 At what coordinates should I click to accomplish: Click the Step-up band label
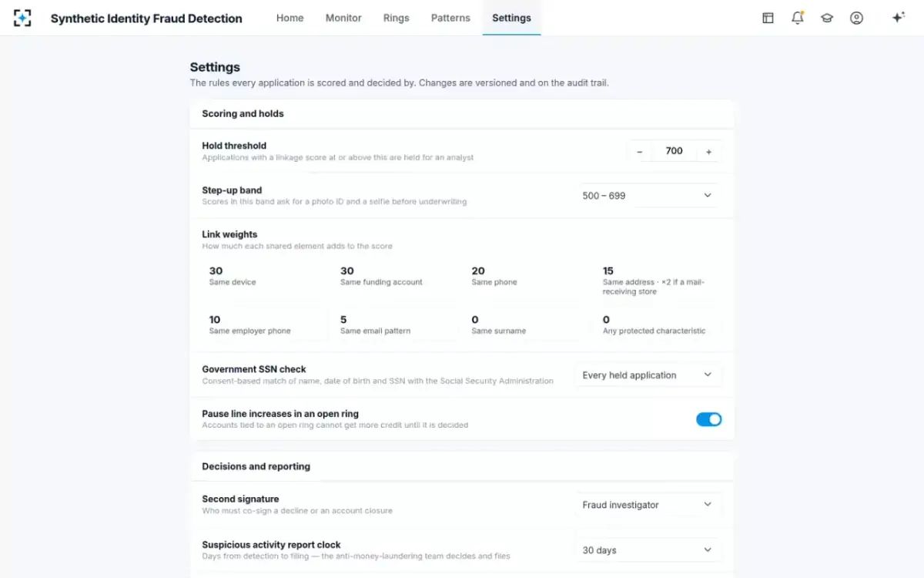232,190
